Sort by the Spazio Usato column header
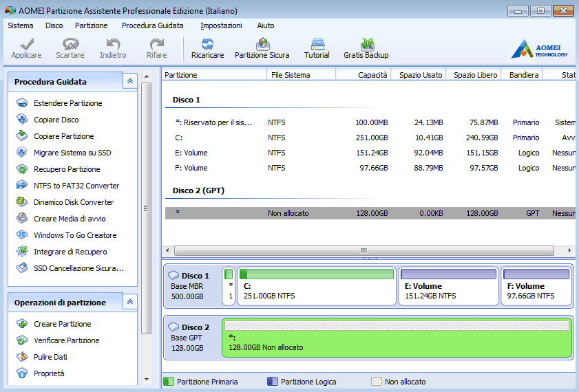Screen dimensions: 579x392 (x=419, y=75)
